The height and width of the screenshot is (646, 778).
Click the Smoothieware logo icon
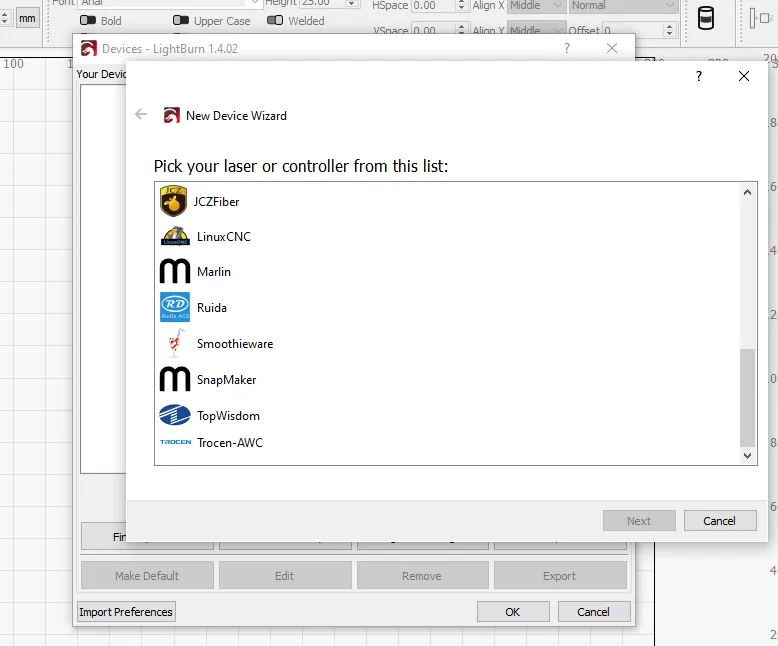175,343
